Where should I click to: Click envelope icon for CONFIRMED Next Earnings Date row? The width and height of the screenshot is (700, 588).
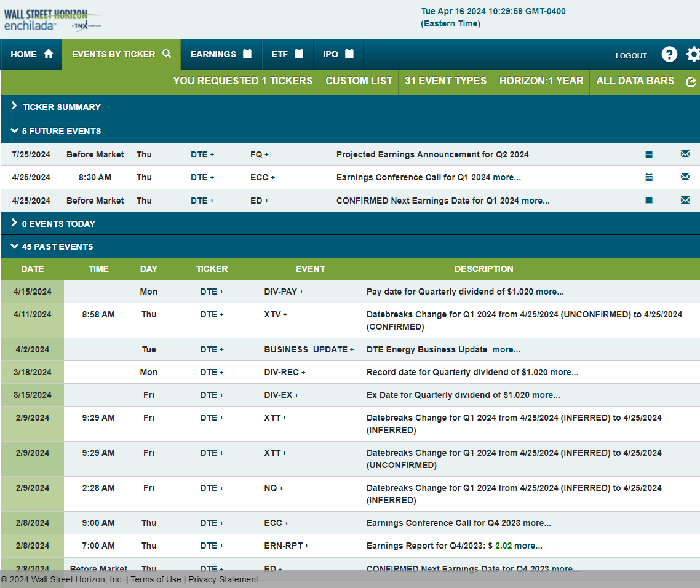[685, 201]
